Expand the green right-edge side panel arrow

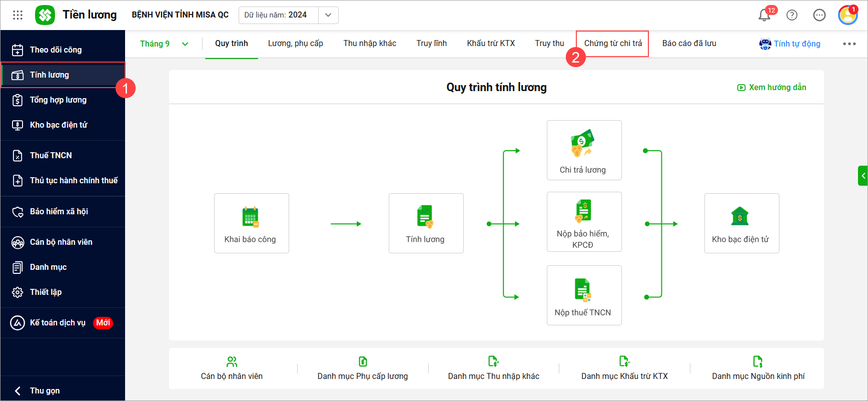(x=863, y=176)
